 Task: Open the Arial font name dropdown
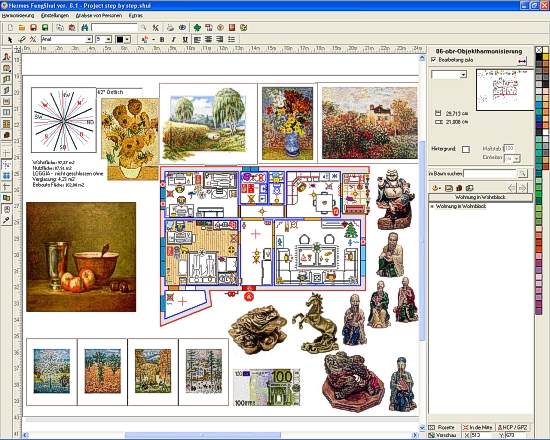coord(89,40)
